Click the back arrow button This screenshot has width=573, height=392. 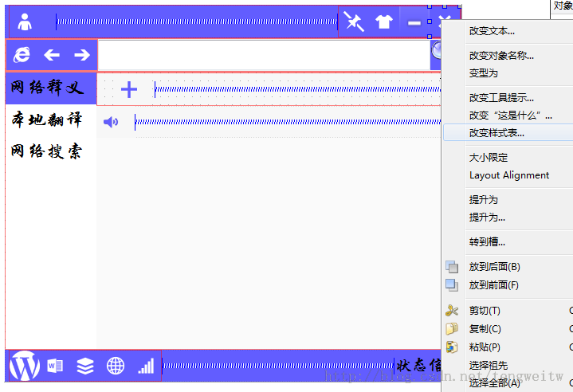point(52,55)
